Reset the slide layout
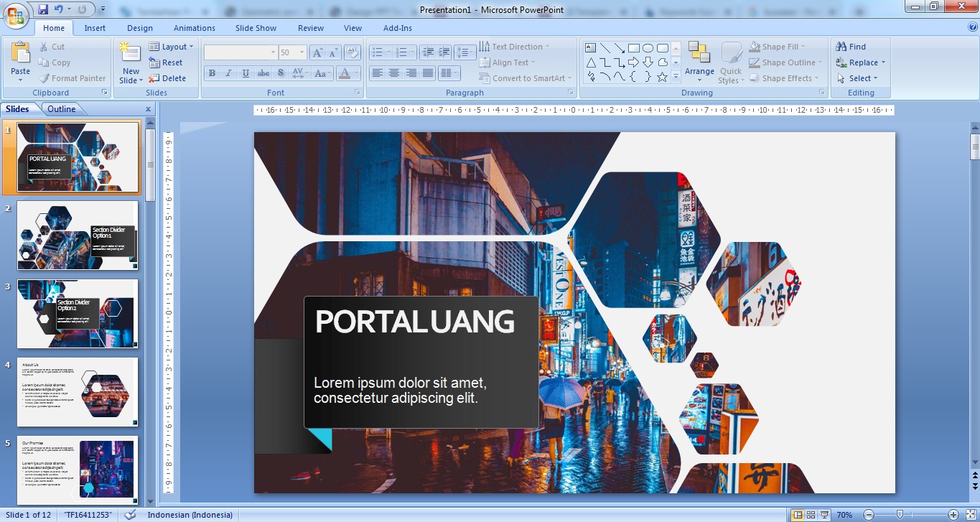This screenshot has width=980, height=522. tap(166, 62)
